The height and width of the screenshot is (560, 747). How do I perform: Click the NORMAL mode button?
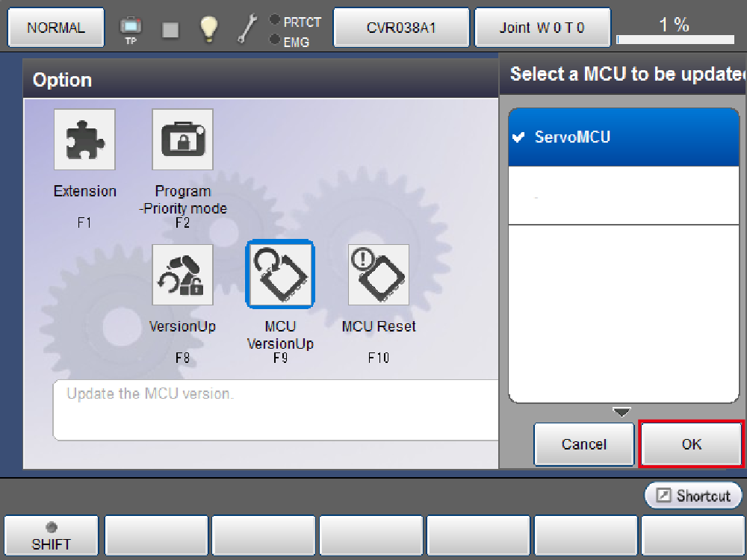coord(55,28)
